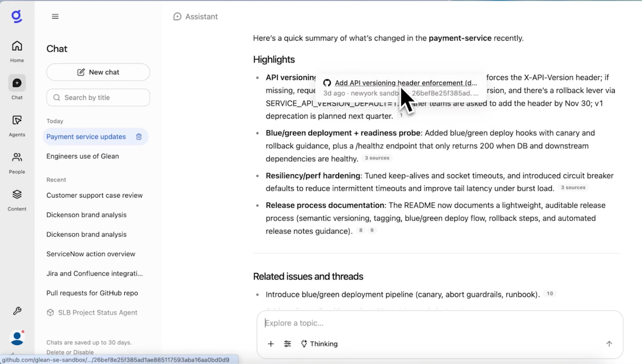Open the Recent section of chats

[56, 180]
